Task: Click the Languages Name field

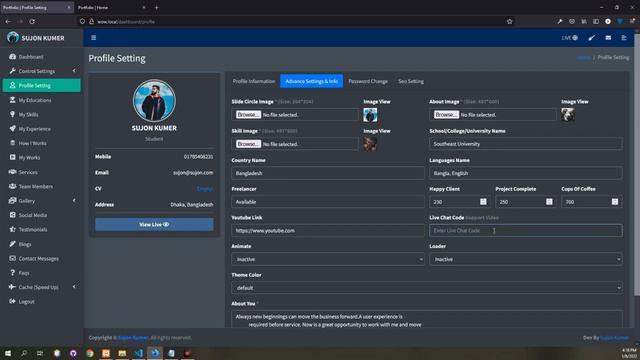Action: coord(526,173)
